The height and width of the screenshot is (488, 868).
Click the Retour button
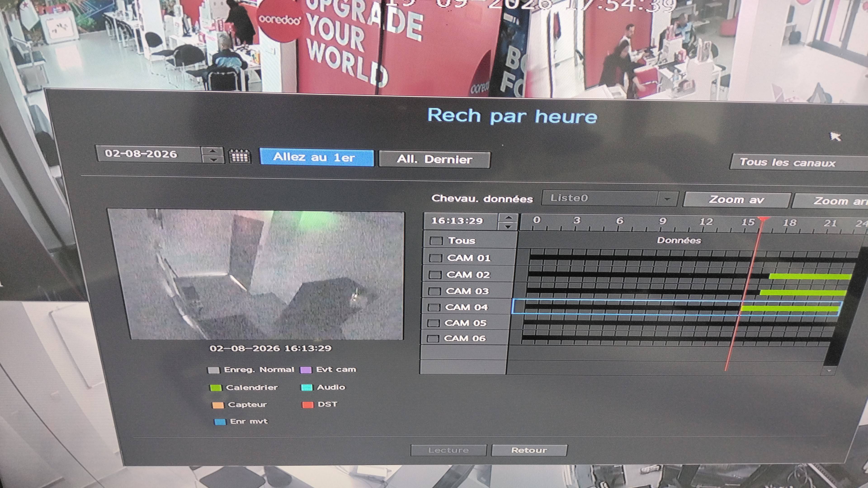[529, 450]
